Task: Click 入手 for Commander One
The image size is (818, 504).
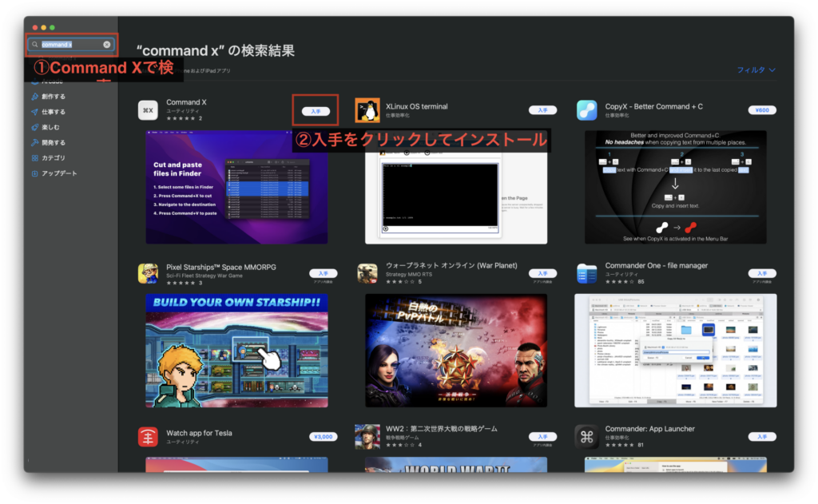Action: coord(762,272)
